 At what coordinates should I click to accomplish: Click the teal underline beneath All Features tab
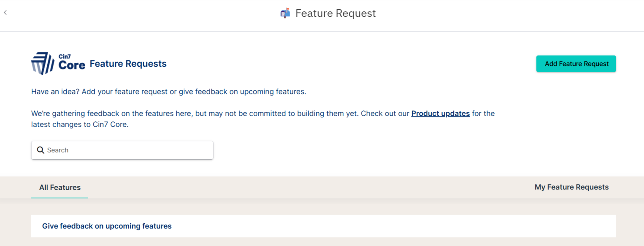point(59,198)
